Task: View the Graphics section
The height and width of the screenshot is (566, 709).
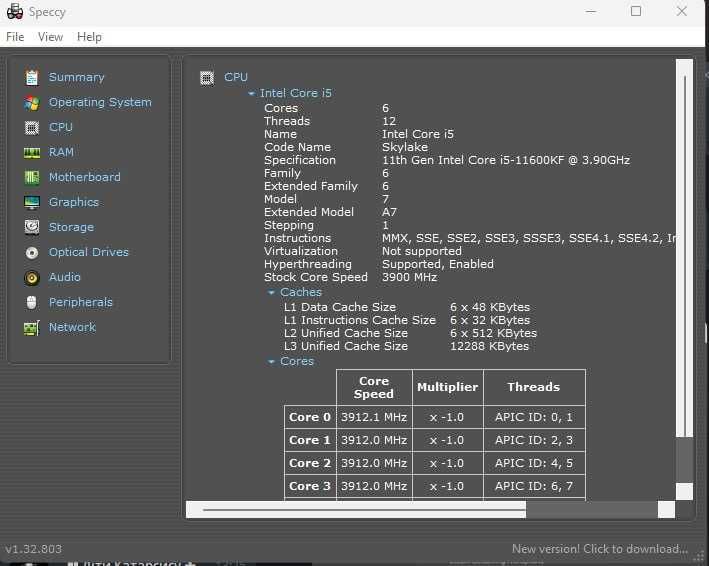Action: 74,202
